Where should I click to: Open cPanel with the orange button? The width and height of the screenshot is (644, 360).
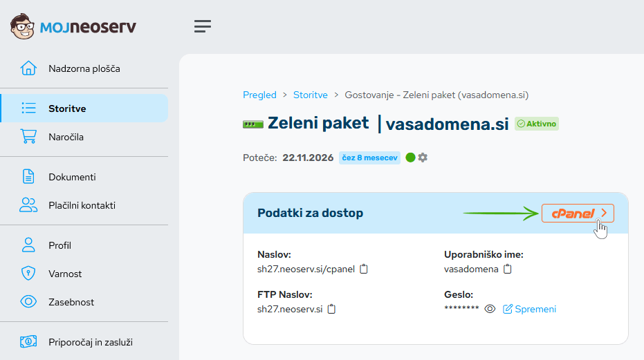tap(578, 213)
